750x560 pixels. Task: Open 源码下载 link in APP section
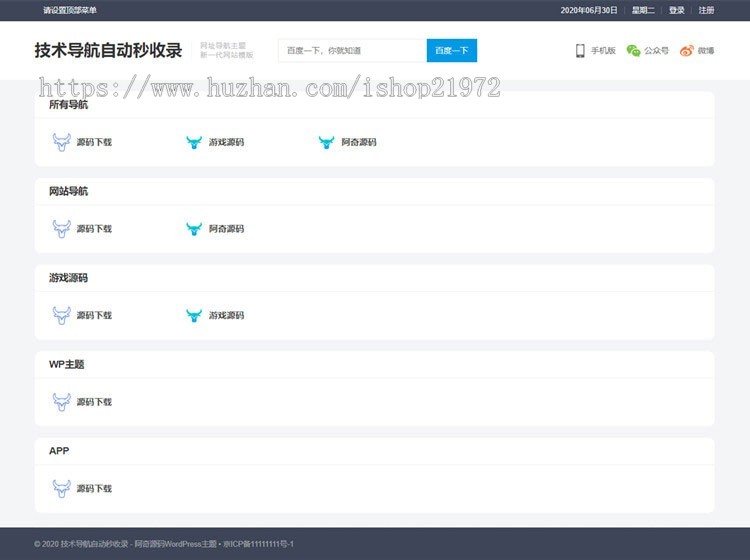pyautogui.click(x=94, y=488)
